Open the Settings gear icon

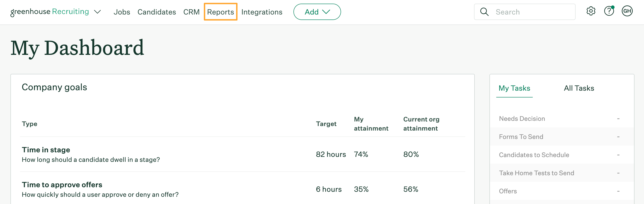(591, 12)
